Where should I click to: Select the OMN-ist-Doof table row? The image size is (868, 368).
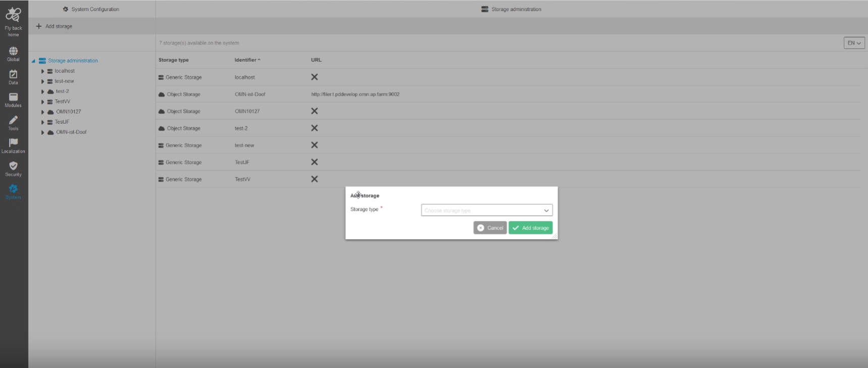[250, 95]
